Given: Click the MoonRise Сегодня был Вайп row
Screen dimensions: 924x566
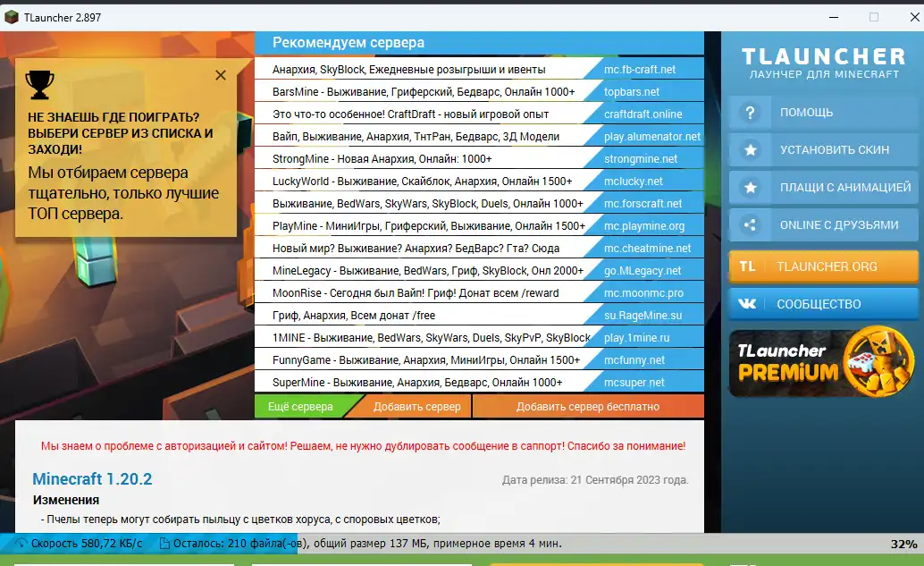Looking at the screenshot, I should (416, 293).
